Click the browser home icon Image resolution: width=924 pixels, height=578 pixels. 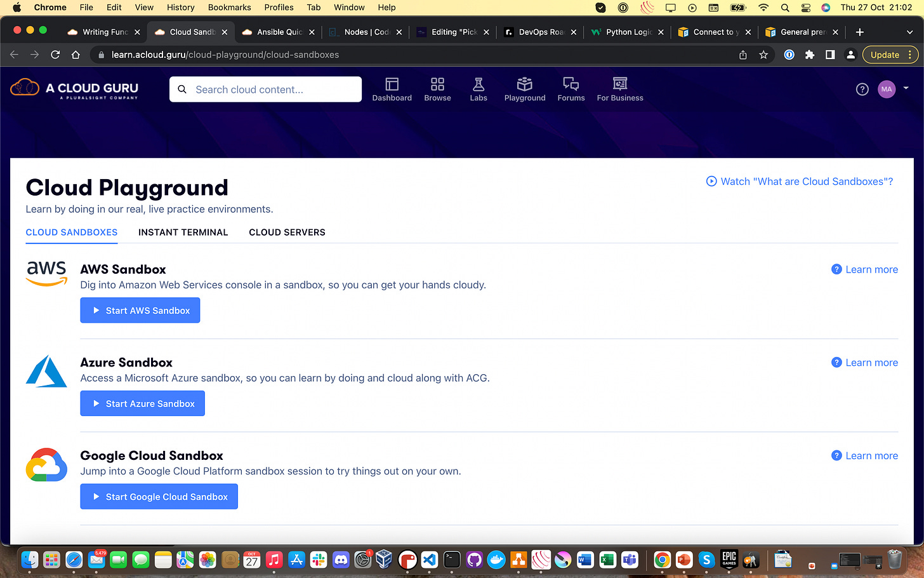pos(76,55)
